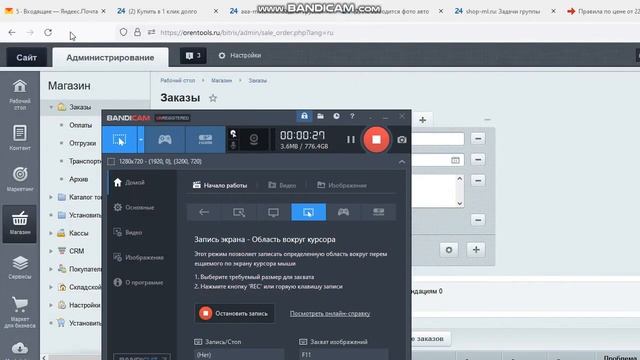
Task: Click back arrow mode button
Action: 204,212
